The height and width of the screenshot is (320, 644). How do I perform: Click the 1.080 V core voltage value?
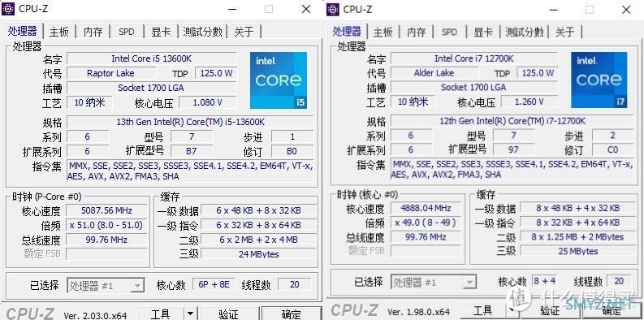point(207,102)
